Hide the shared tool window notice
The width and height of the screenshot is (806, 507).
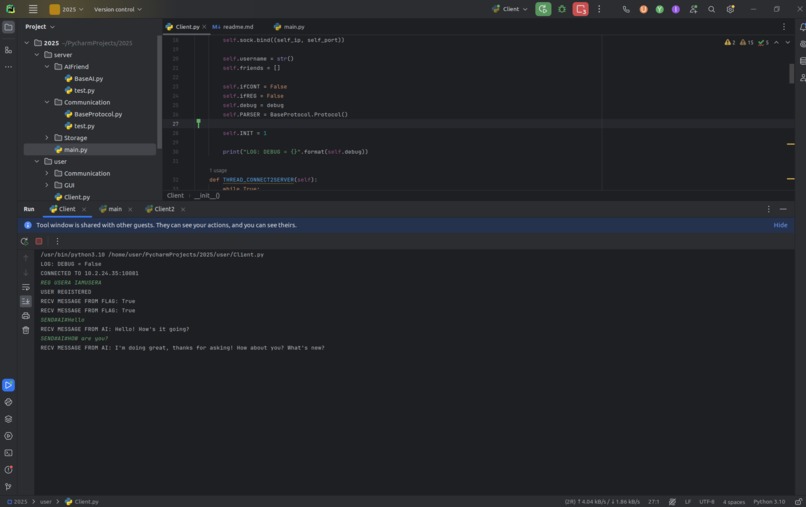pyautogui.click(x=780, y=225)
